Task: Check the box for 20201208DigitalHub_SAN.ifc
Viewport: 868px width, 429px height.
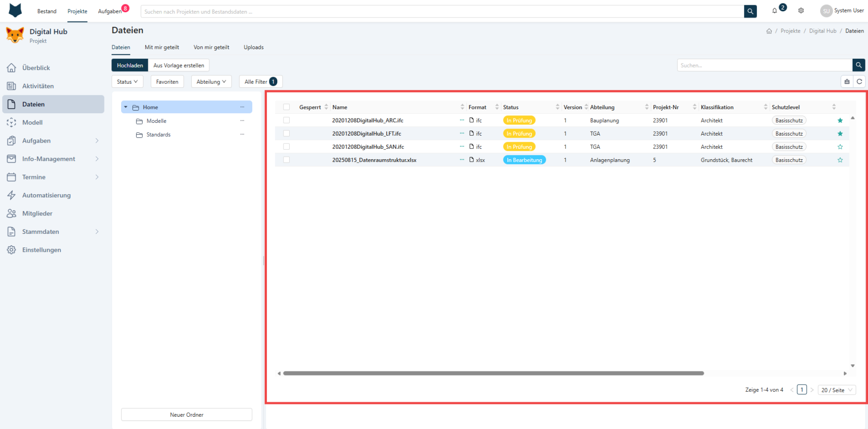Action: point(287,147)
